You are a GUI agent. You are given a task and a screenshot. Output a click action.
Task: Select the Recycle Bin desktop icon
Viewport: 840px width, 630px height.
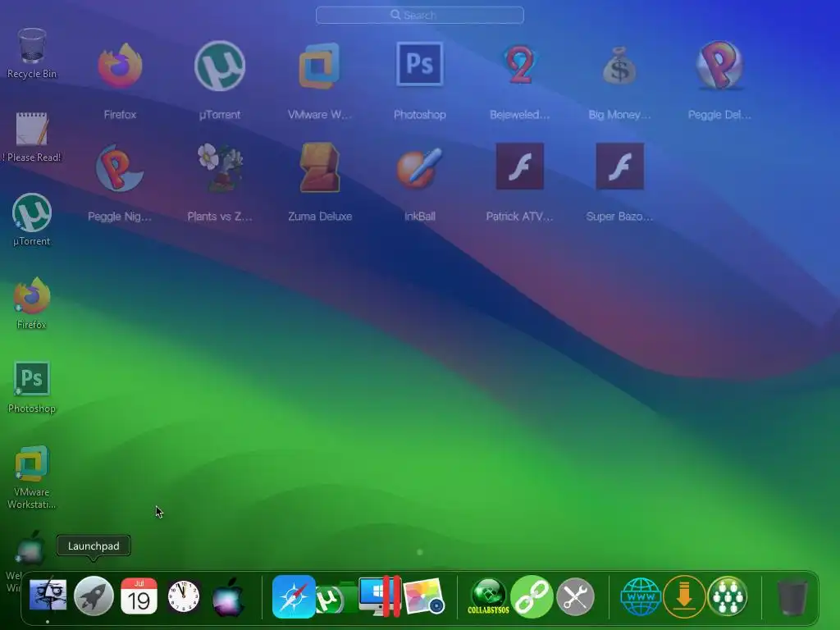coord(32,53)
